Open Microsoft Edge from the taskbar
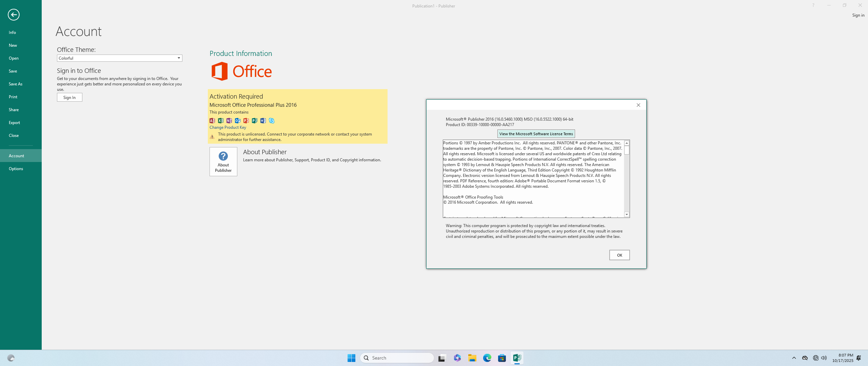The width and height of the screenshot is (868, 366). click(x=487, y=358)
